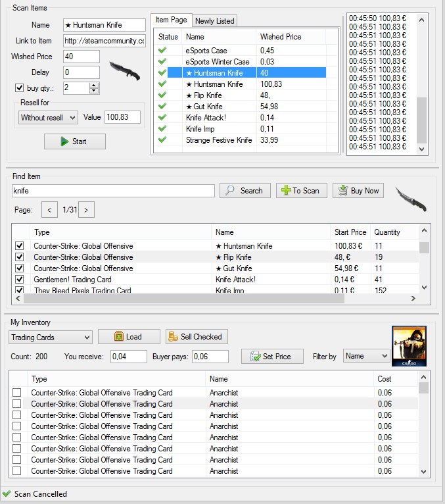Click the price log scrollbar thumb

(x=421, y=120)
